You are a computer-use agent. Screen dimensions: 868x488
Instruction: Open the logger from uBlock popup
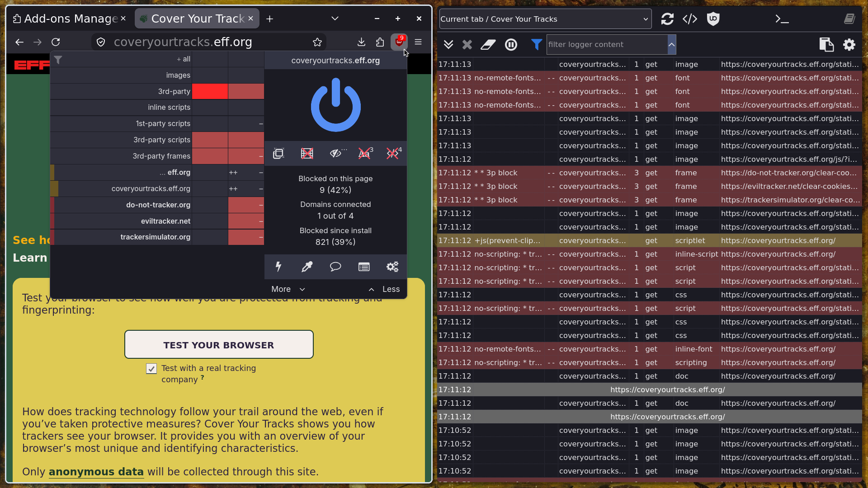click(364, 267)
